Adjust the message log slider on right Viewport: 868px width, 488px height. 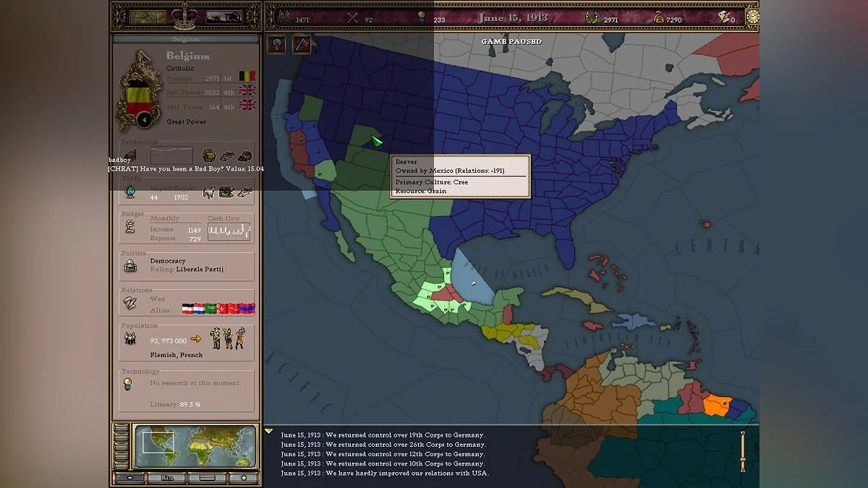coord(742,451)
